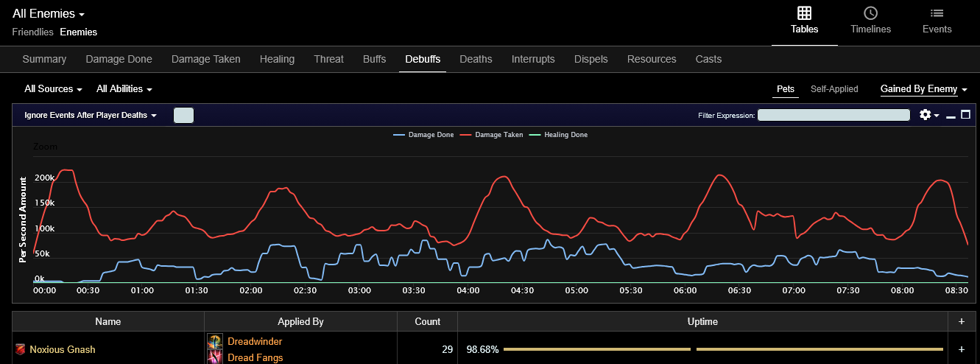Click the 06:30 time axis label

pos(739,291)
